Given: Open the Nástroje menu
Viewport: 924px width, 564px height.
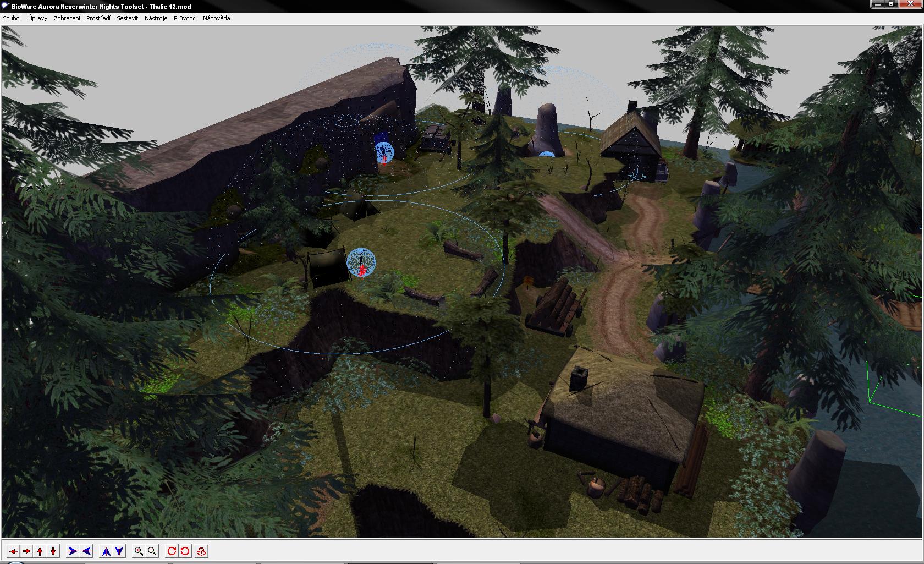Looking at the screenshot, I should (x=156, y=18).
